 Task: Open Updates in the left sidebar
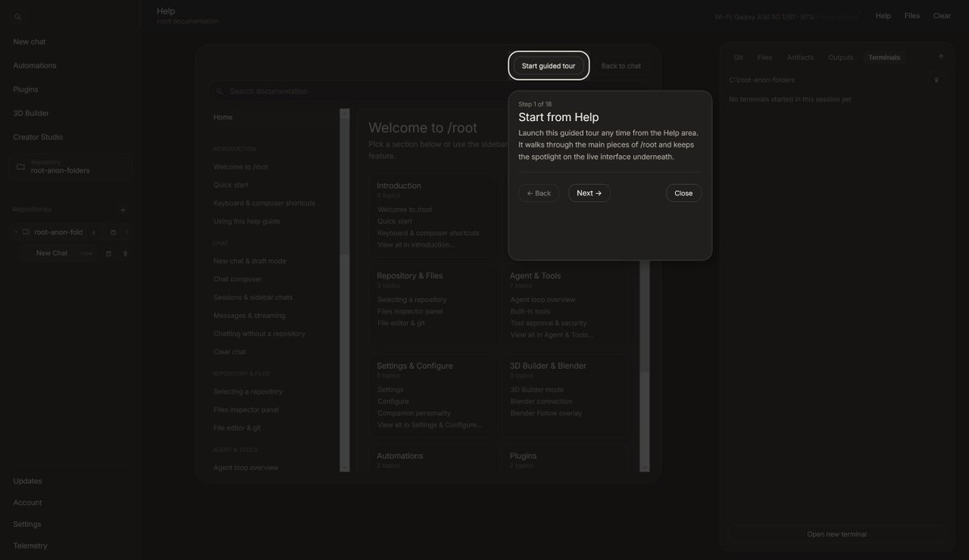pos(27,481)
